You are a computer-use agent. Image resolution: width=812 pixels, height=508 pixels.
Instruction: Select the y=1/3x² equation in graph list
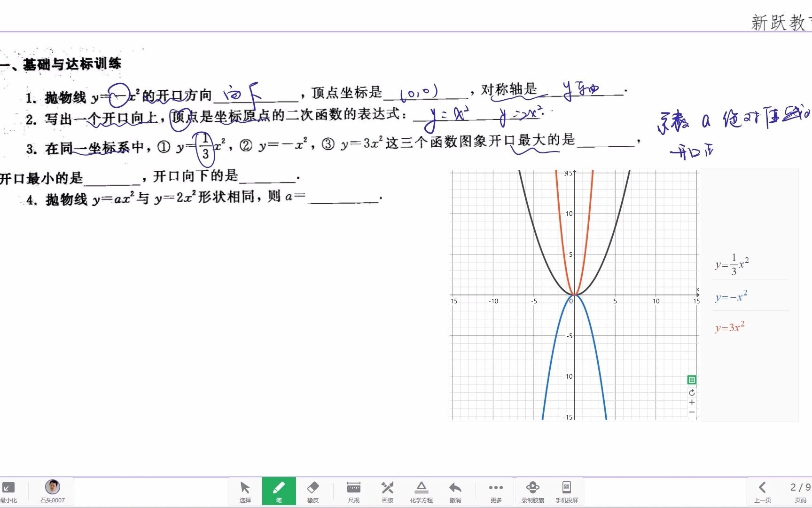(x=732, y=265)
